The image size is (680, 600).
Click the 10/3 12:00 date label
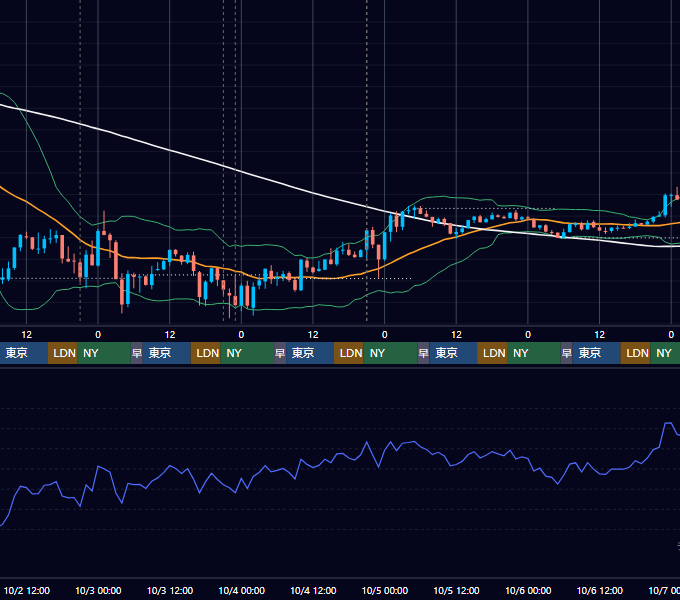170,590
